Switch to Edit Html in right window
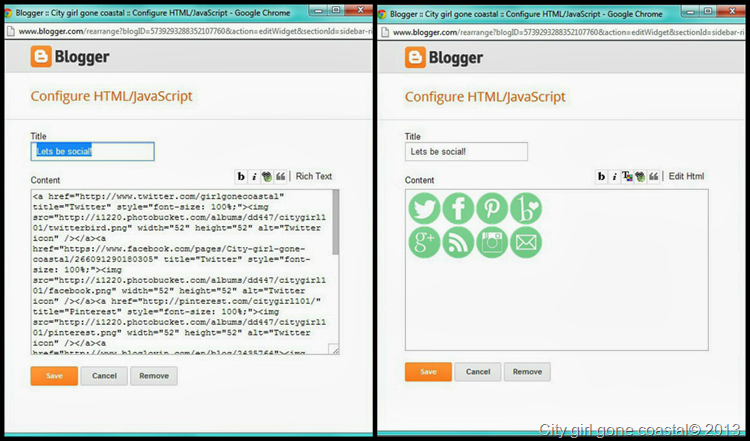Viewport: 750px width, 441px height. 686,176
